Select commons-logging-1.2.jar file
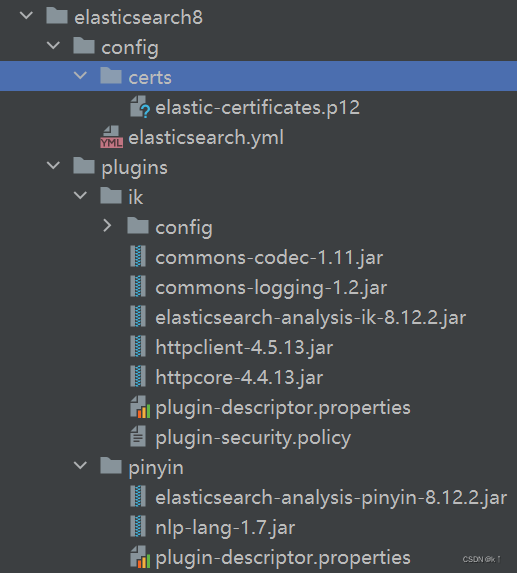Viewport: 517px width, 573px height. click(271, 288)
